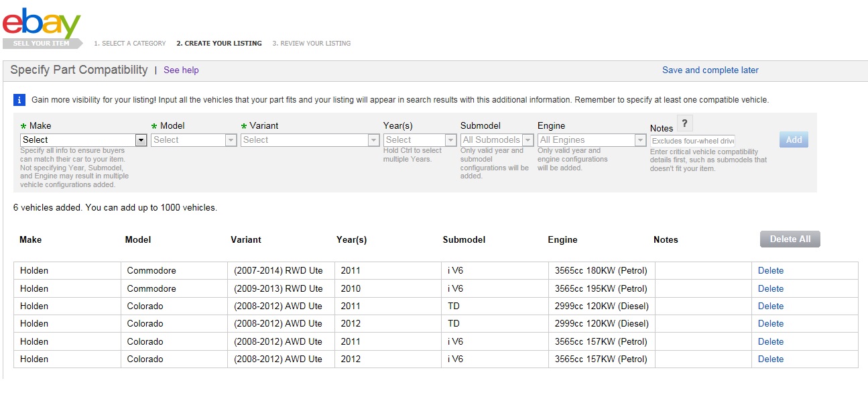Open the Make dropdown
This screenshot has width=868, height=395.
[84, 140]
